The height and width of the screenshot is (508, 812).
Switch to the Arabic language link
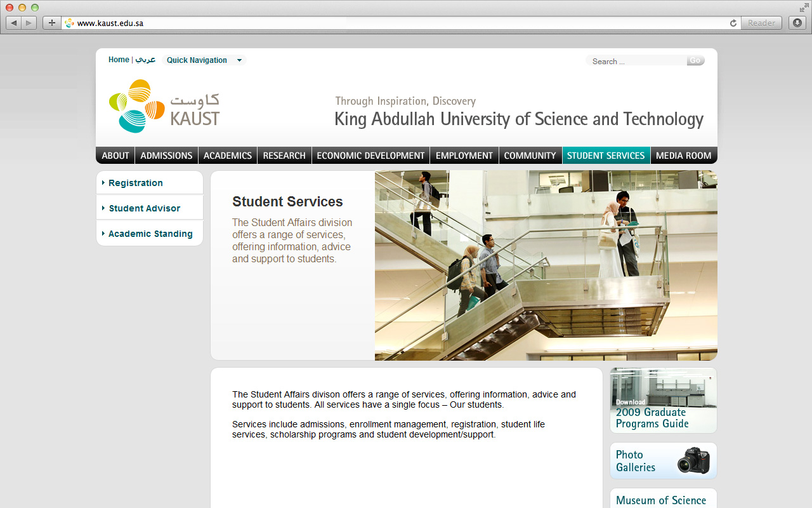point(145,60)
